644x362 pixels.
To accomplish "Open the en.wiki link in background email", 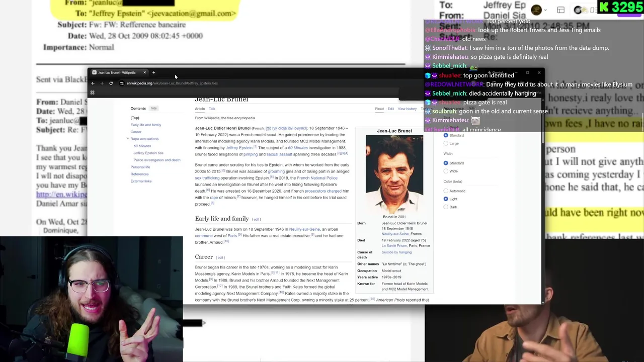I will point(61,194).
